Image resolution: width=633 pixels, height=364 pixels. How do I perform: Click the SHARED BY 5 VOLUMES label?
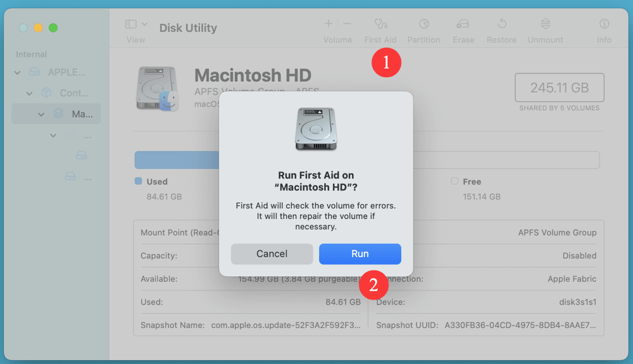[559, 108]
